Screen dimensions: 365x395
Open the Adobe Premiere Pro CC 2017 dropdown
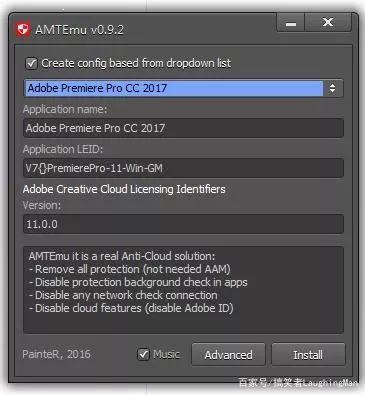(x=183, y=88)
